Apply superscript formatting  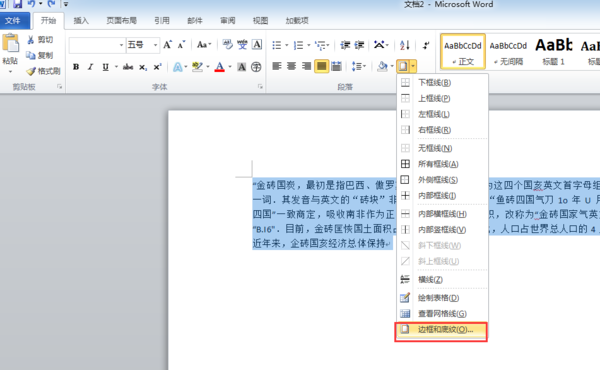pos(157,67)
